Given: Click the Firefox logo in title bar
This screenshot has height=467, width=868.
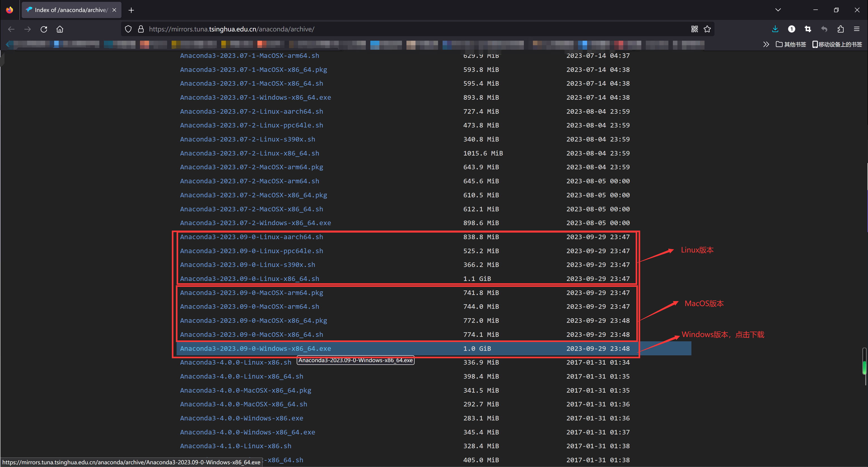Looking at the screenshot, I should (9, 10).
